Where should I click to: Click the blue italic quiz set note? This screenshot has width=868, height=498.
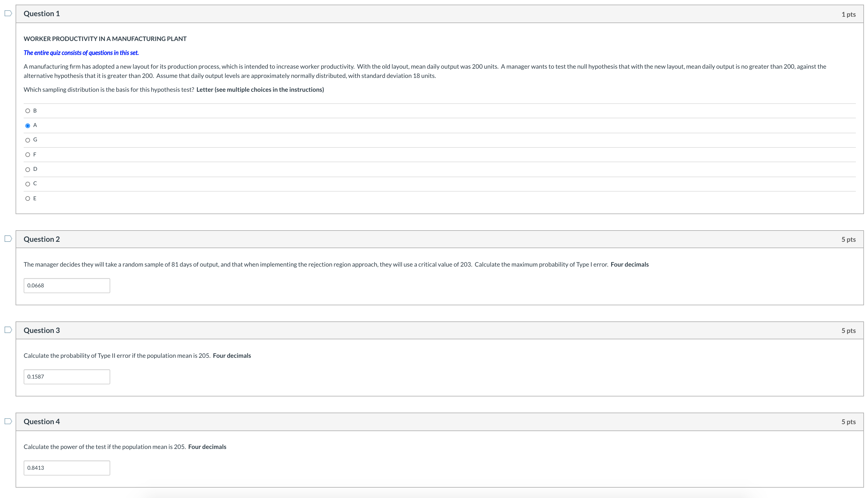point(81,53)
